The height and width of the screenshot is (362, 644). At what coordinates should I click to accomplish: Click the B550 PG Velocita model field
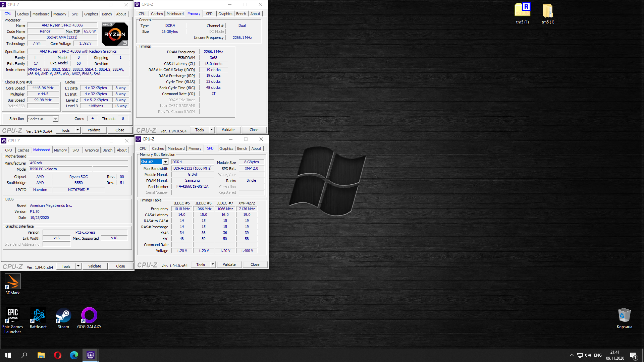click(x=60, y=169)
